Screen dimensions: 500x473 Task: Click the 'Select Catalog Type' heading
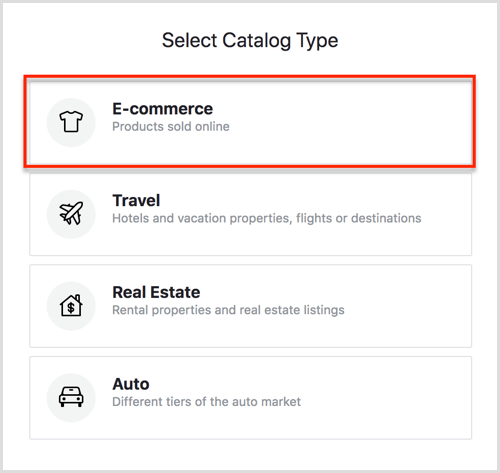click(250, 40)
